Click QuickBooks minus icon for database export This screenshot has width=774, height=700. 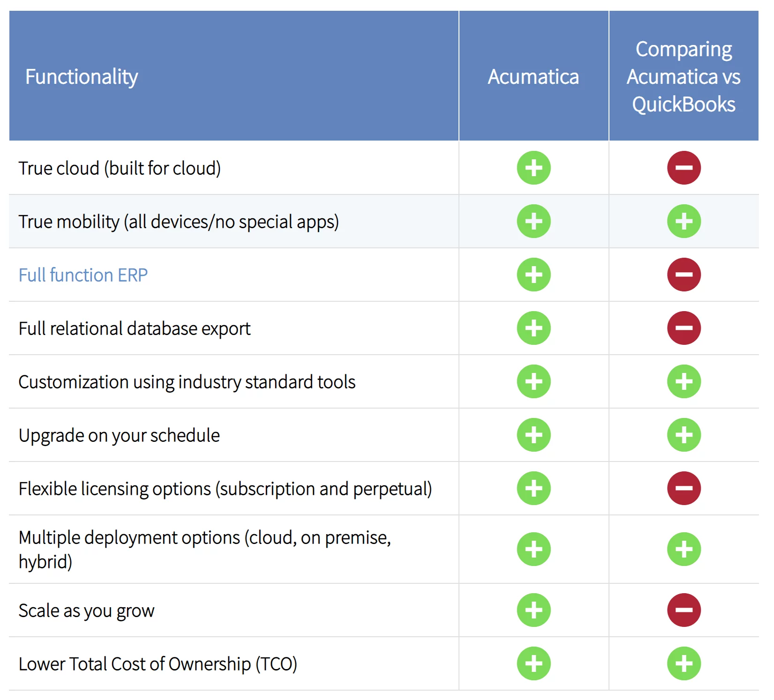pos(684,328)
